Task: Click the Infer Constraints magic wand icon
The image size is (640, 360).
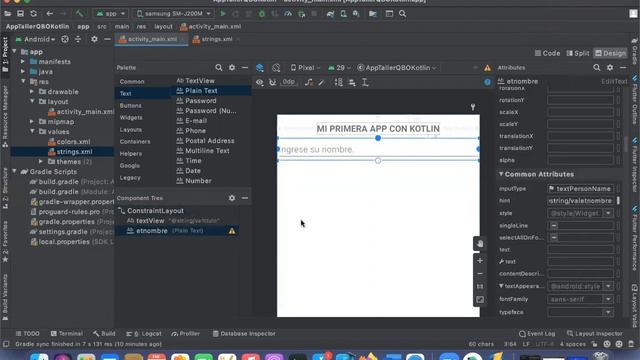Action: pyautogui.click(x=322, y=82)
